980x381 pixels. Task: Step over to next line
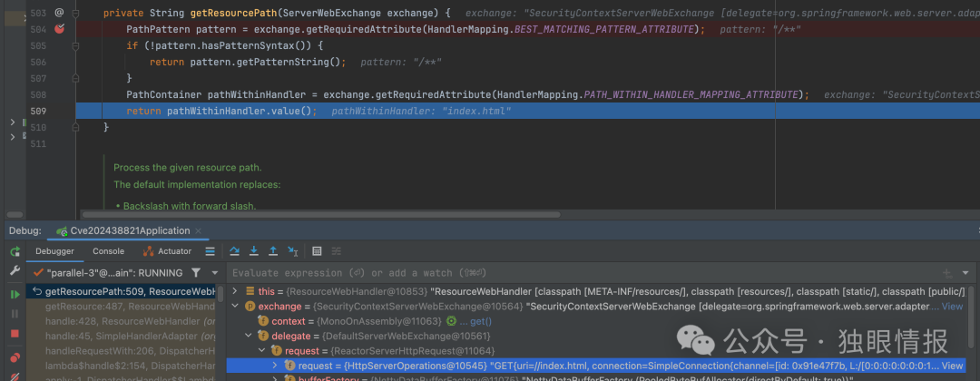coord(234,251)
